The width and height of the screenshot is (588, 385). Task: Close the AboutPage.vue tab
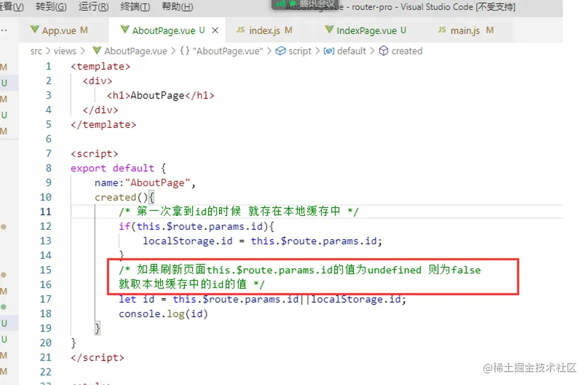pyautogui.click(x=215, y=30)
